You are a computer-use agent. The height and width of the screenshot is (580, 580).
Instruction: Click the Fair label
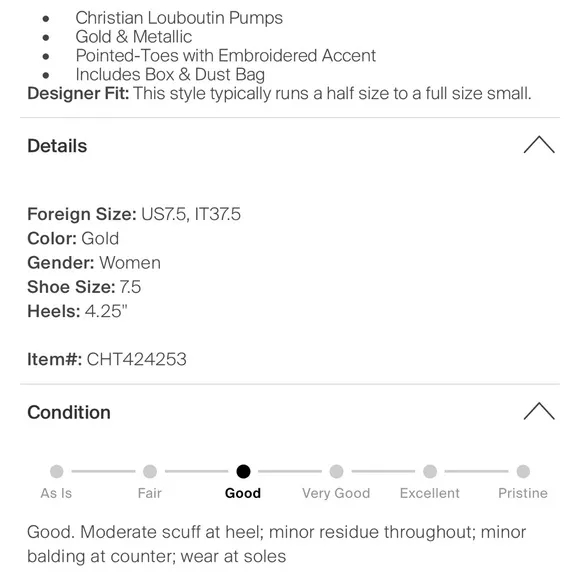(x=150, y=493)
